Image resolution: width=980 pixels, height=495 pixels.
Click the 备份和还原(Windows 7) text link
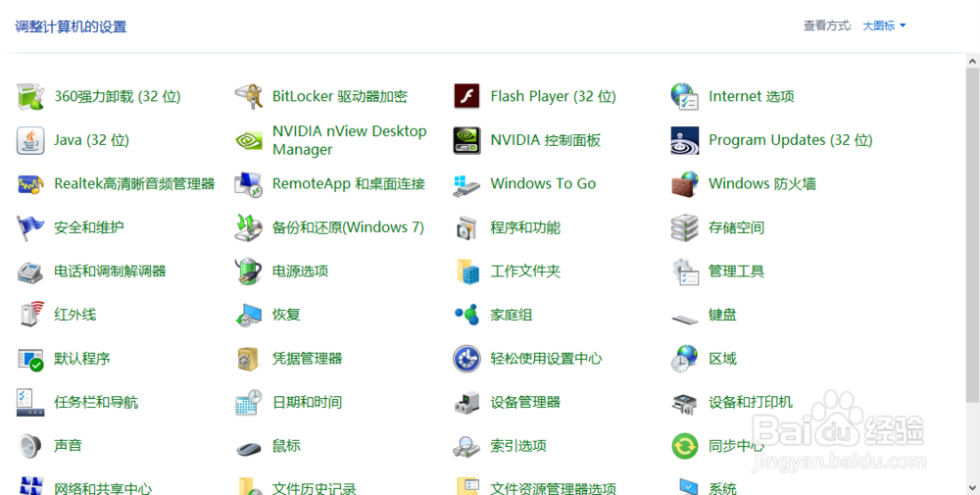348,228
